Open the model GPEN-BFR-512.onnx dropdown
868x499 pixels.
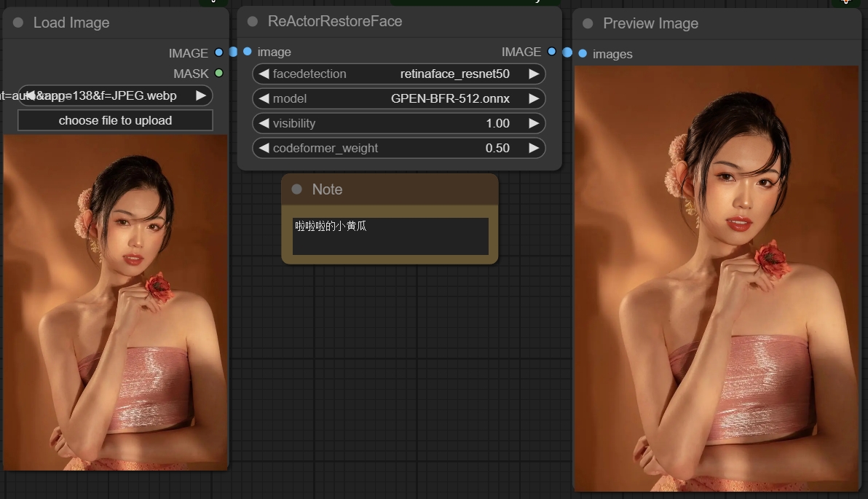pos(398,98)
